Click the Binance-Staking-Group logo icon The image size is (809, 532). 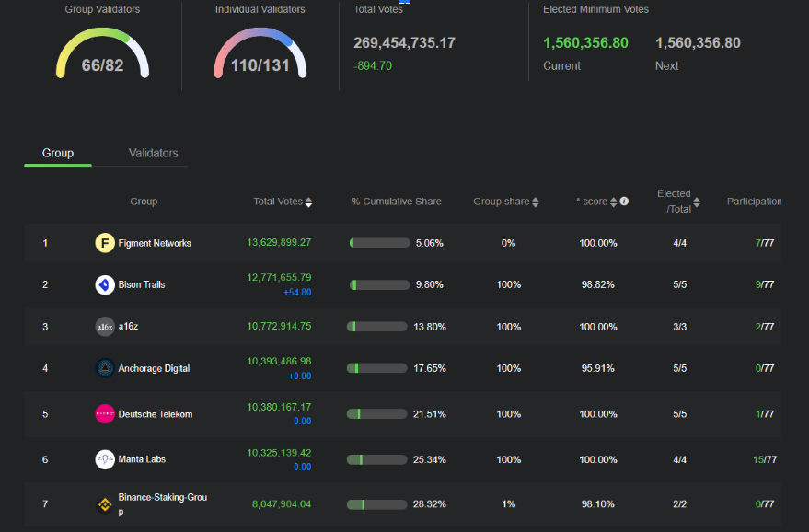(105, 504)
